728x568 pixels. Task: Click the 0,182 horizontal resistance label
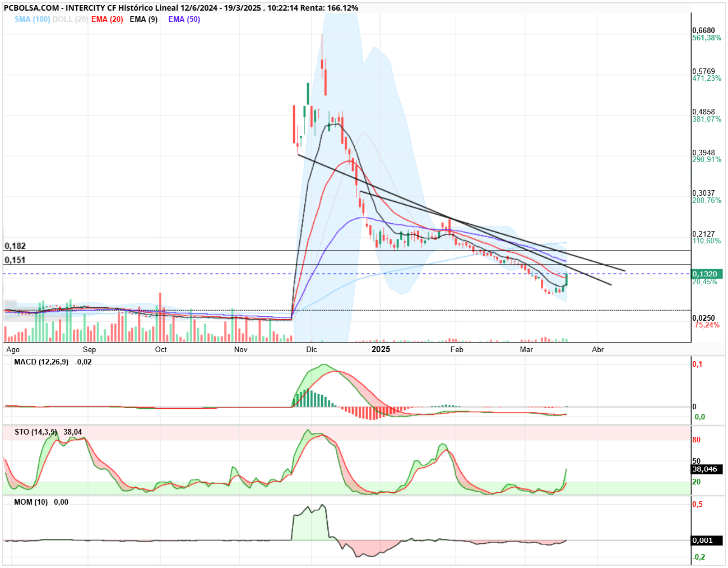[x=15, y=246]
